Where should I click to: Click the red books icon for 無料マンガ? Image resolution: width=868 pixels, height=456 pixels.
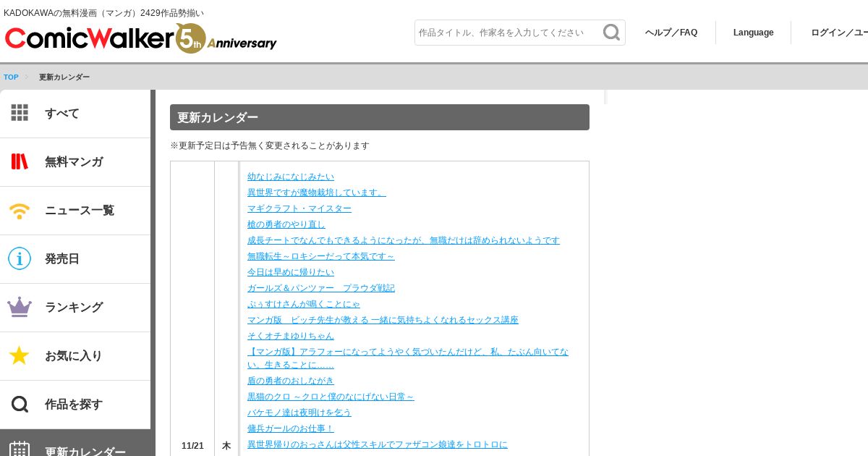[x=20, y=161]
